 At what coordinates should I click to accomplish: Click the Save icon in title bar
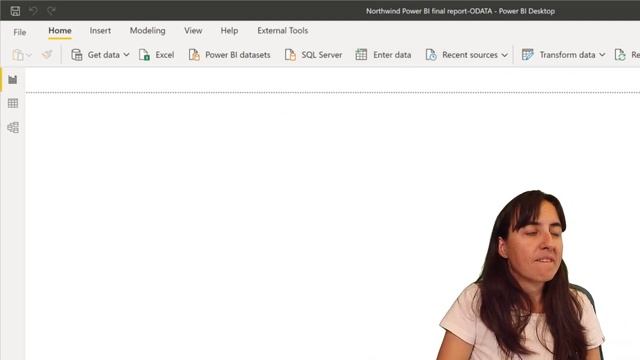(x=16, y=11)
